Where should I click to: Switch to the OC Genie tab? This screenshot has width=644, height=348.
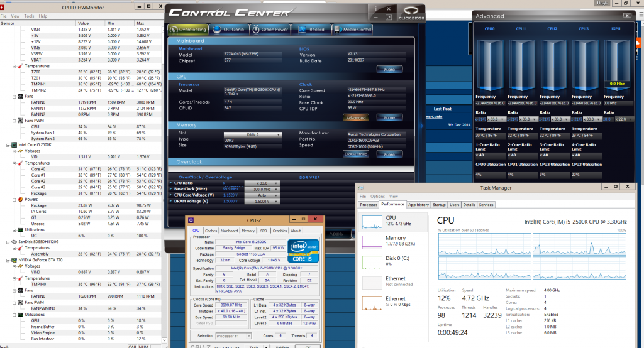tap(229, 29)
